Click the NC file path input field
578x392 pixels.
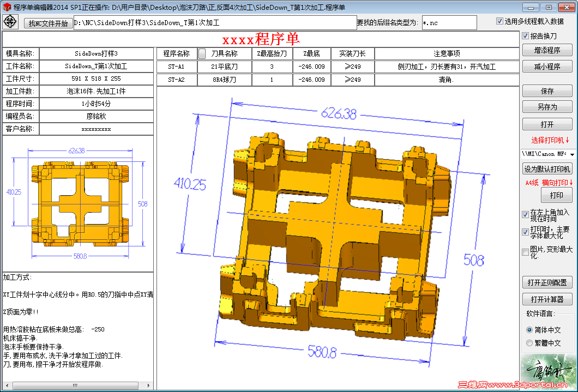215,23
